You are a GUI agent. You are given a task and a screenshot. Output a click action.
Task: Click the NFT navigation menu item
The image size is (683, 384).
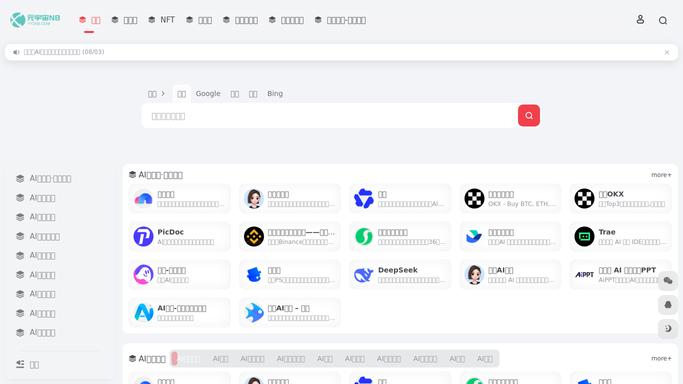[x=162, y=20]
